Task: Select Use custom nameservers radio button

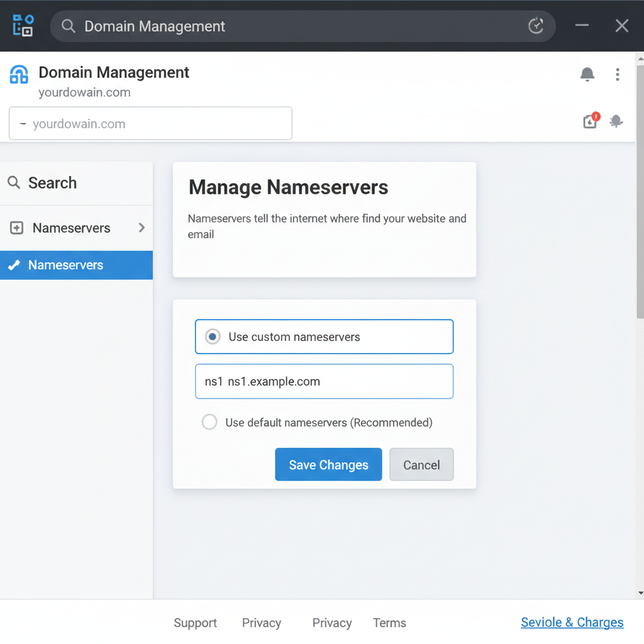Action: (x=213, y=337)
